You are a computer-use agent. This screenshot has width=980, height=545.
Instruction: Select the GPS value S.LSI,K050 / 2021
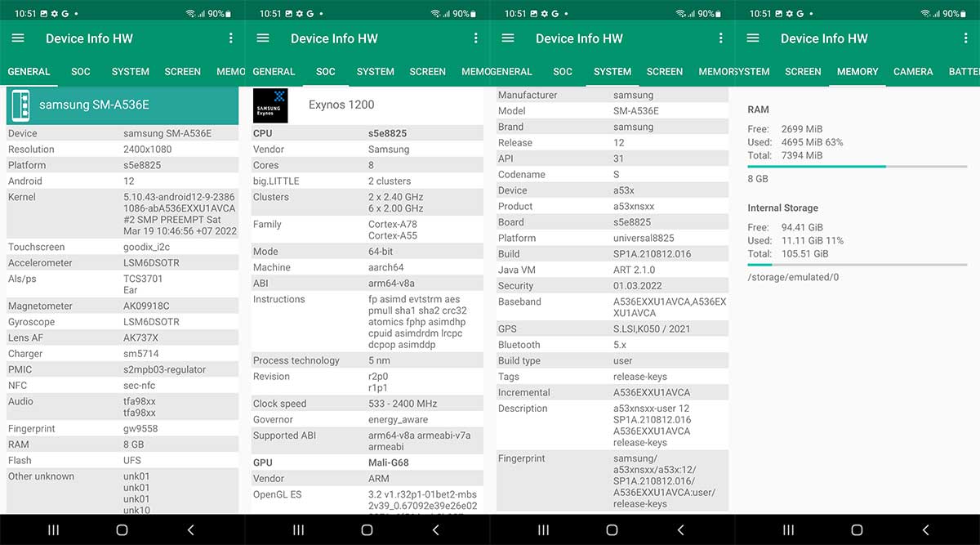click(x=652, y=329)
